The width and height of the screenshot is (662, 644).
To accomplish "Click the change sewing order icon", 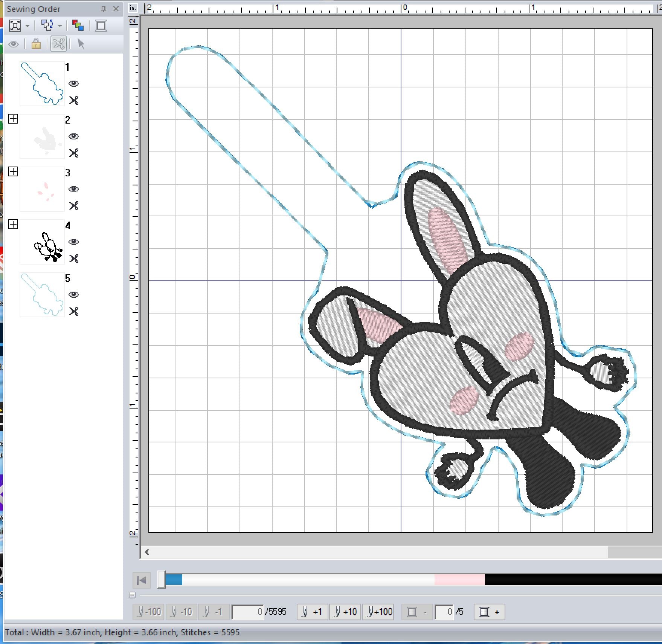I will click(47, 26).
